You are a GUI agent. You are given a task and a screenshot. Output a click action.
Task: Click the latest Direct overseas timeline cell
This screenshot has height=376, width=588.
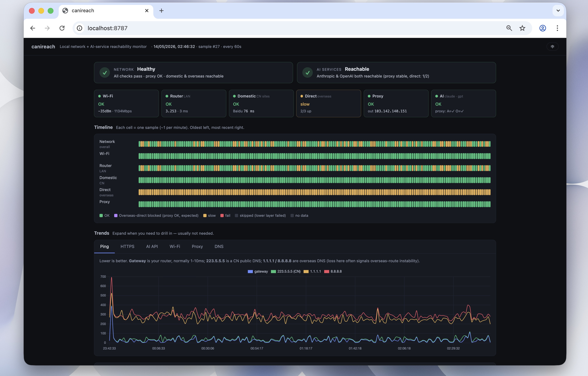coord(490,192)
